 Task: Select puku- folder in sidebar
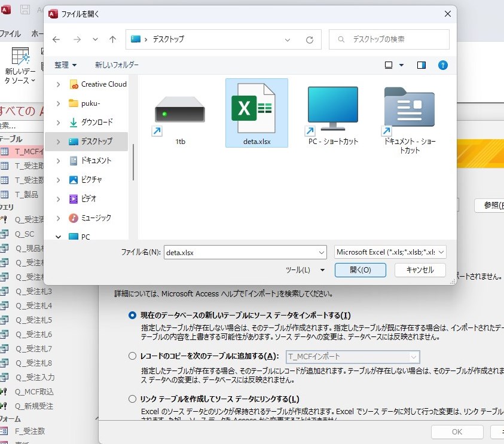(84, 103)
